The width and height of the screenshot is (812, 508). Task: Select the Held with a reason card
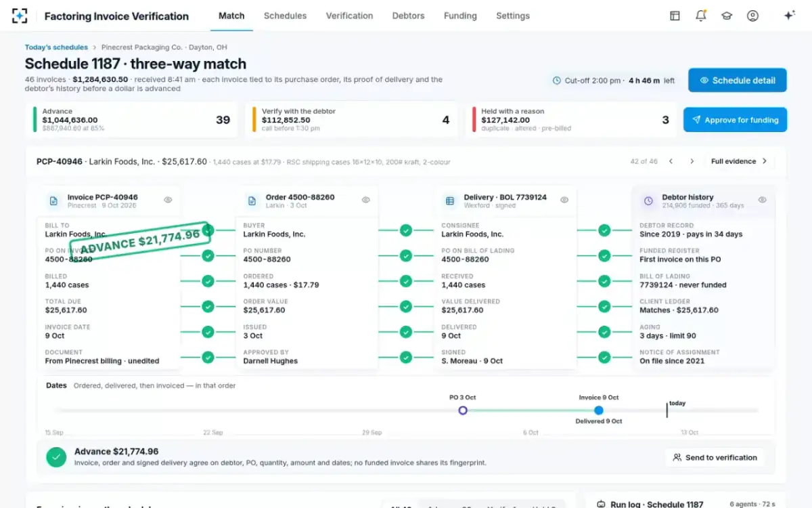click(x=572, y=120)
